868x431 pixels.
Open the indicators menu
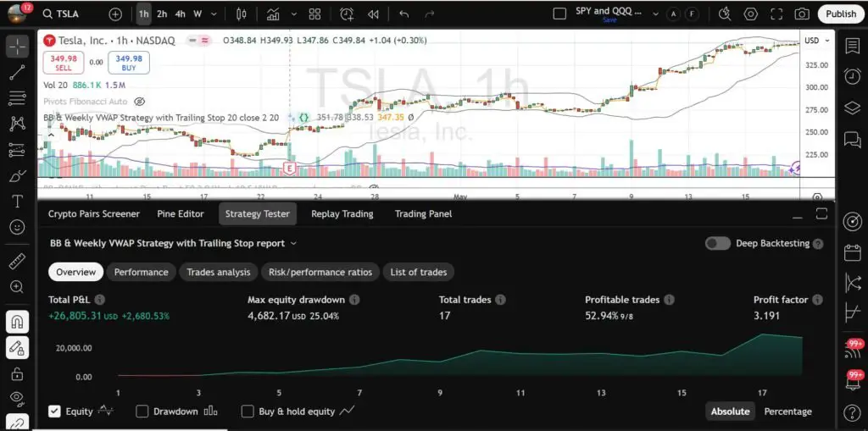pos(273,14)
